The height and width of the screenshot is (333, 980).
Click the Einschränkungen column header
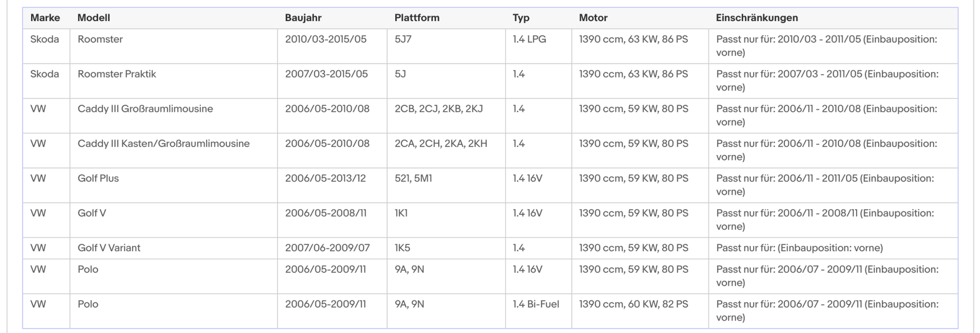point(756,18)
